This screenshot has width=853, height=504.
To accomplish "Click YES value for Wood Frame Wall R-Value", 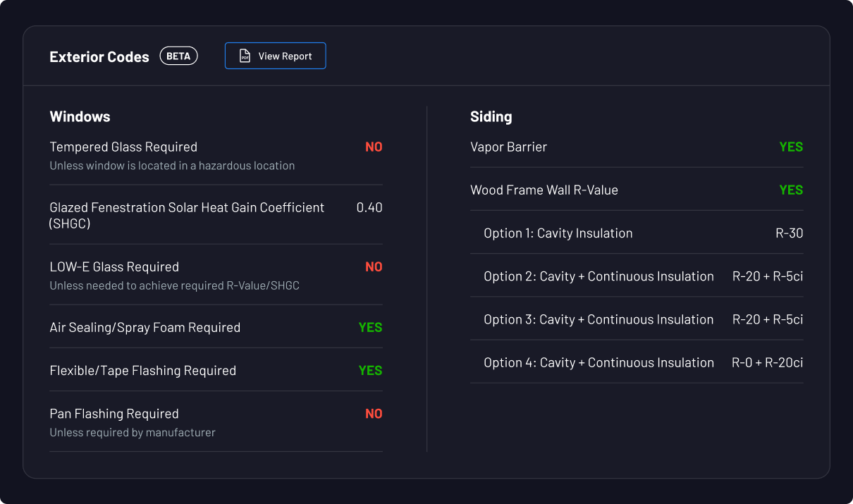I will click(x=791, y=190).
